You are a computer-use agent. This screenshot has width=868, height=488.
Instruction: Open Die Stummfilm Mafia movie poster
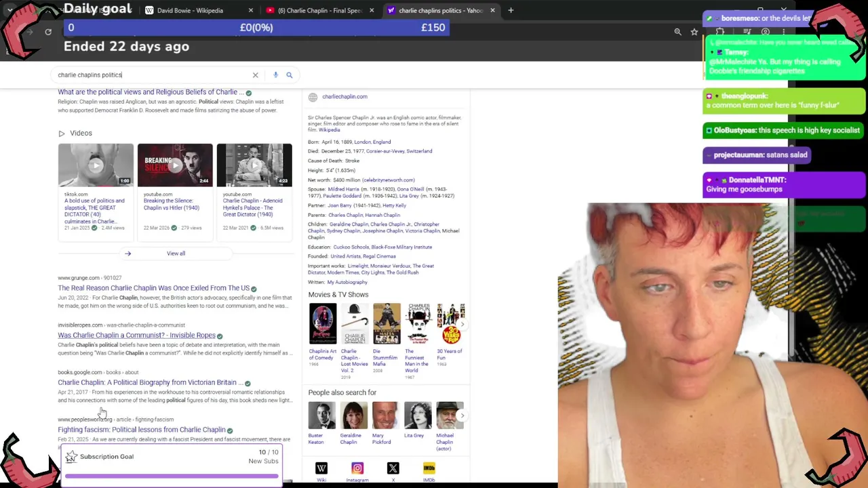pos(387,324)
